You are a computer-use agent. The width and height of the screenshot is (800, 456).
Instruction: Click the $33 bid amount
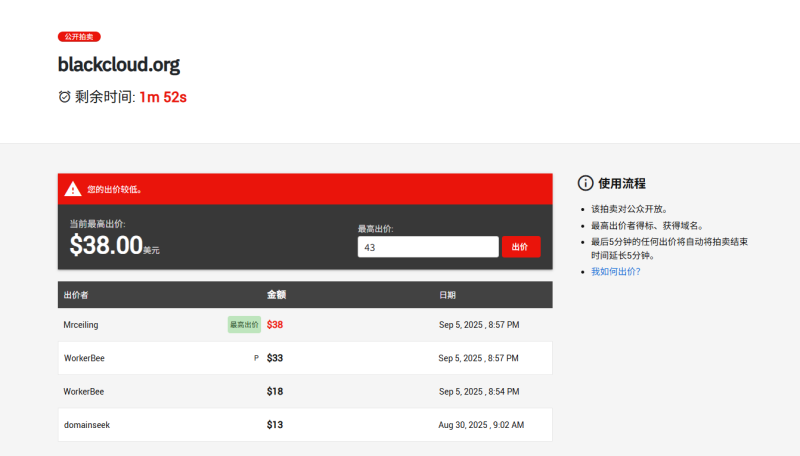coord(275,358)
